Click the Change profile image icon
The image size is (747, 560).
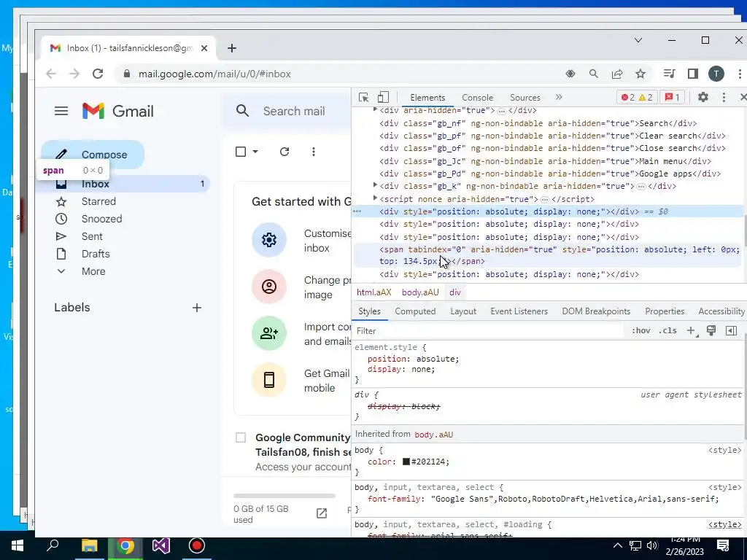point(269,286)
